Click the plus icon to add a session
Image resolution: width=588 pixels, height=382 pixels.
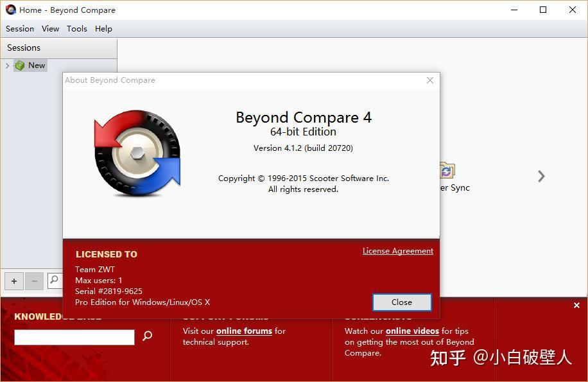click(13, 281)
